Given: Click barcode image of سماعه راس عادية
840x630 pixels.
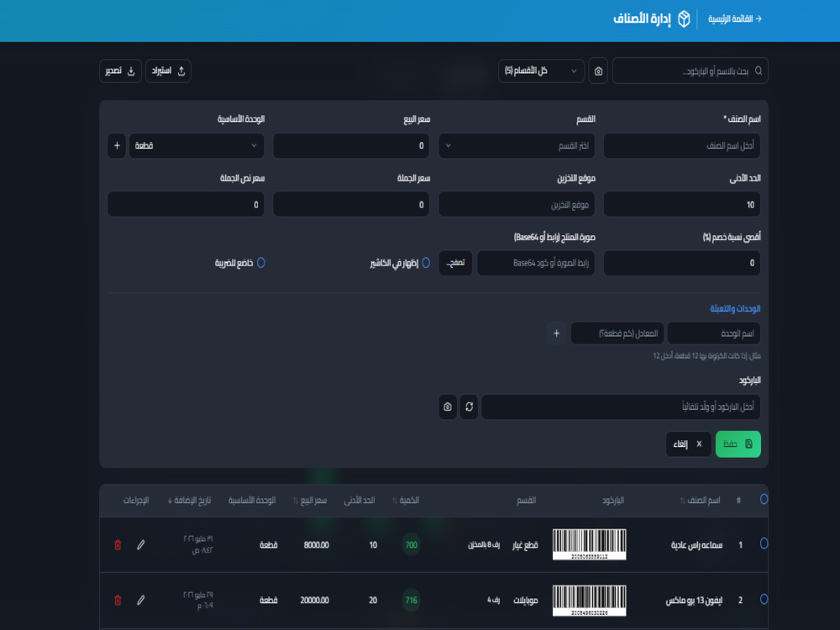Looking at the screenshot, I should pyautogui.click(x=590, y=544).
